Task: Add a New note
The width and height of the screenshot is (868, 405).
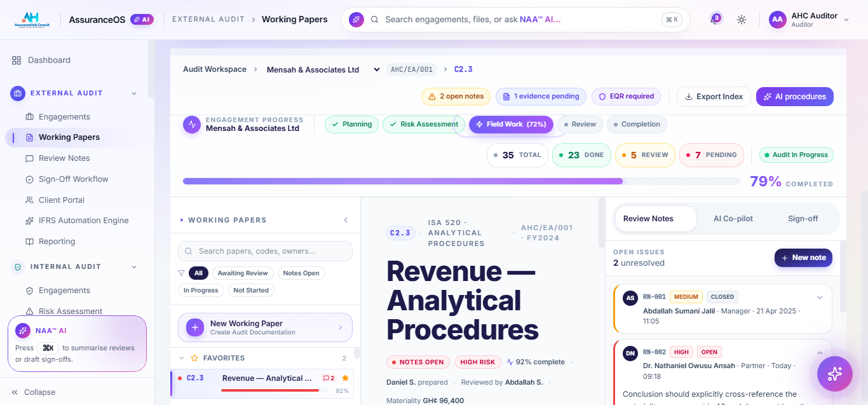Action: click(803, 257)
